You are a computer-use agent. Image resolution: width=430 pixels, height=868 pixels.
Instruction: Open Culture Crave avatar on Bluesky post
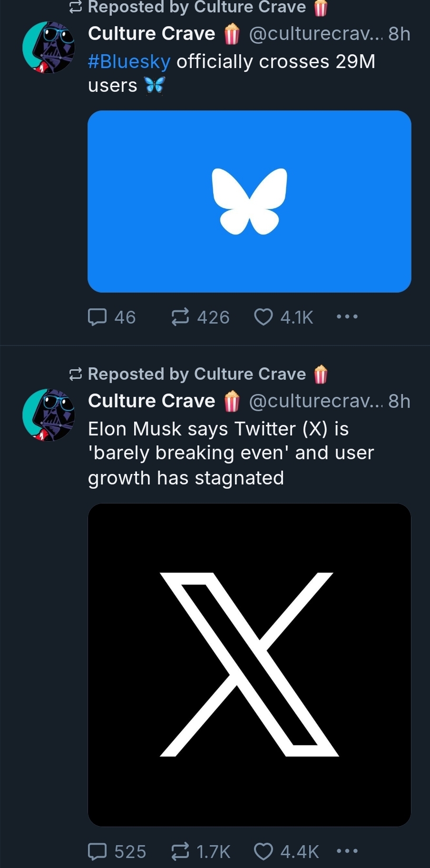click(x=49, y=48)
